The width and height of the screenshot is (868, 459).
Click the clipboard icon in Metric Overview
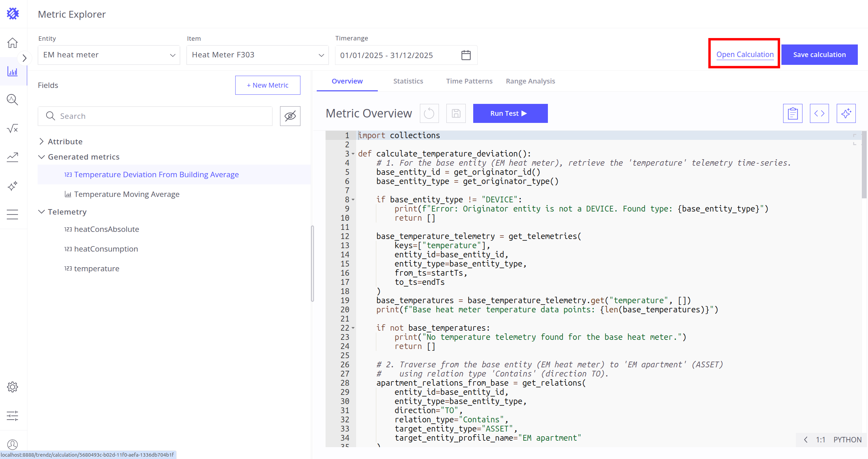click(792, 113)
